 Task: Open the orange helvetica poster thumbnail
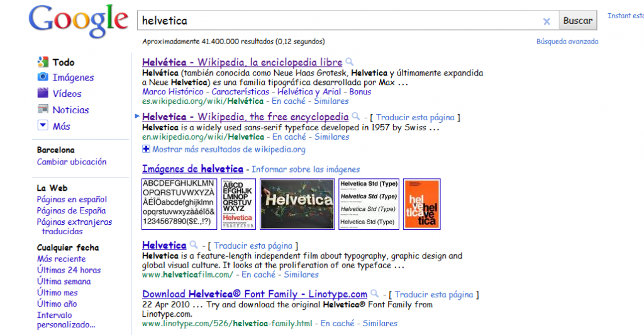point(422,204)
